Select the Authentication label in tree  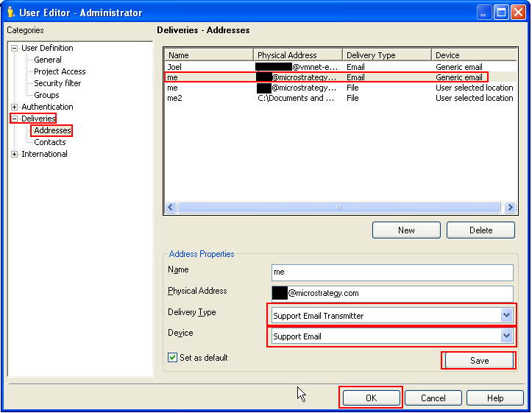coord(47,107)
